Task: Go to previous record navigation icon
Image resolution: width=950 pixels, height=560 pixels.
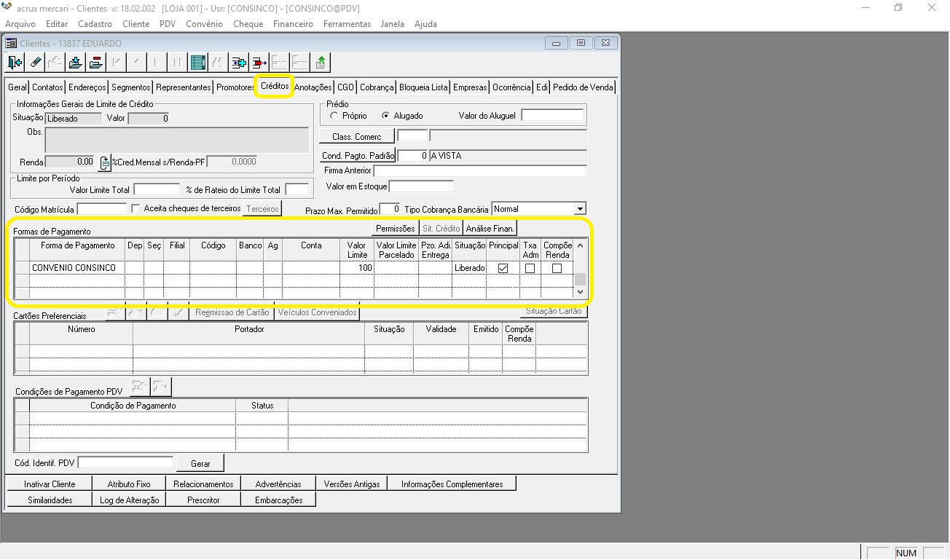Action: [136, 63]
